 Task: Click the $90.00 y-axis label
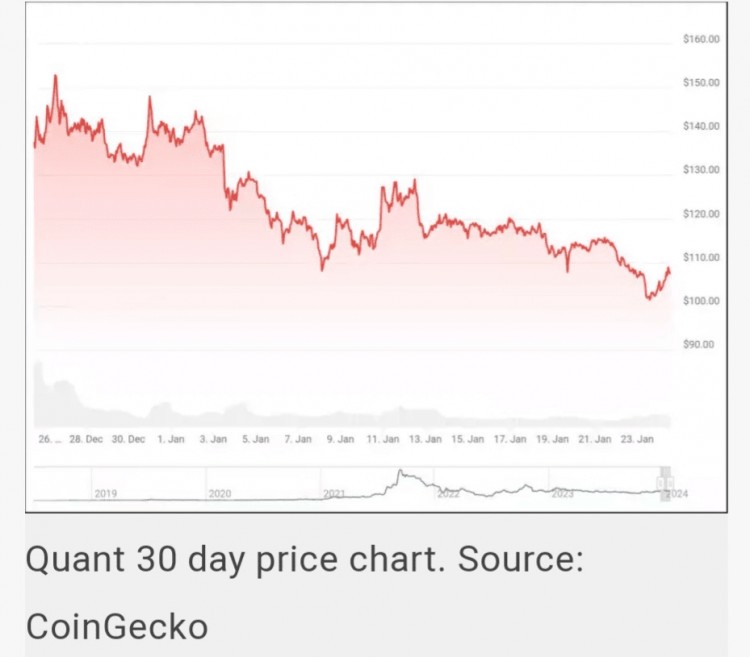[701, 345]
